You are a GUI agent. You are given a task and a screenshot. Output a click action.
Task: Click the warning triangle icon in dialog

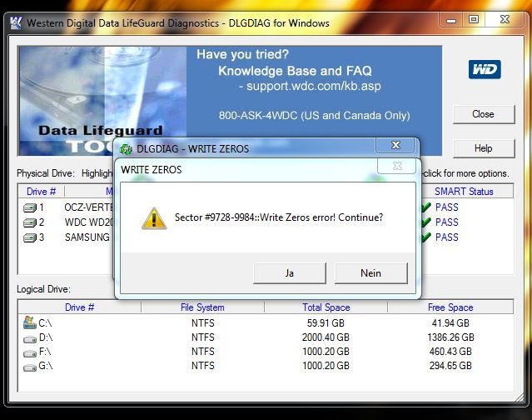coord(154,218)
